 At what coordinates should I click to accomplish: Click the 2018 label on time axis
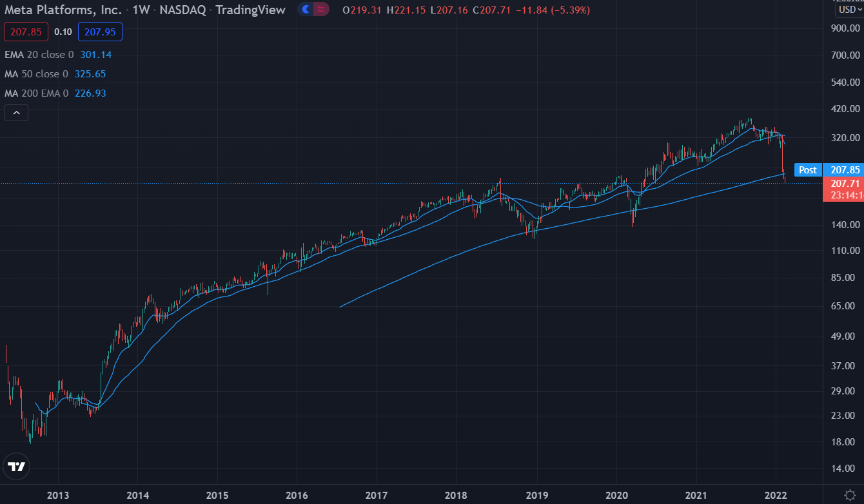pyautogui.click(x=457, y=495)
